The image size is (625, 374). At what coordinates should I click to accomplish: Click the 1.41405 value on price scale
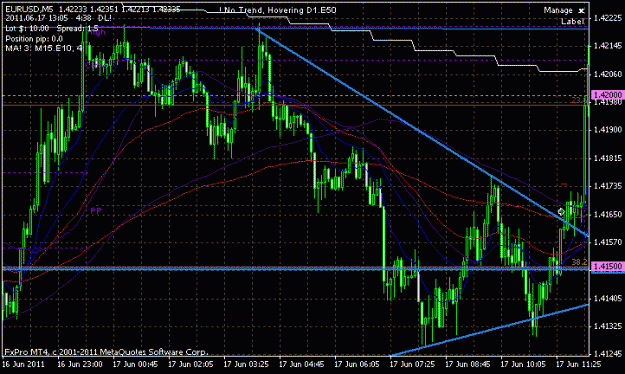click(608, 298)
